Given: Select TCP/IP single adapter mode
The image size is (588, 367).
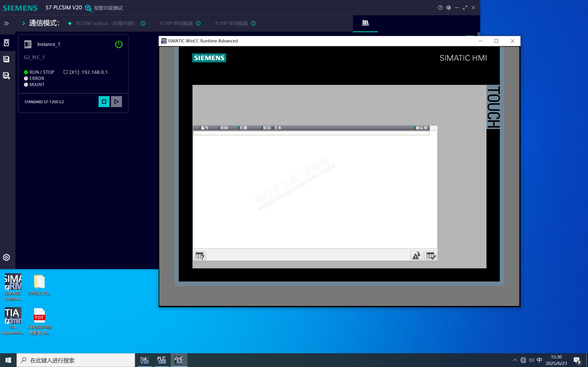Looking at the screenshot, I should point(153,23).
